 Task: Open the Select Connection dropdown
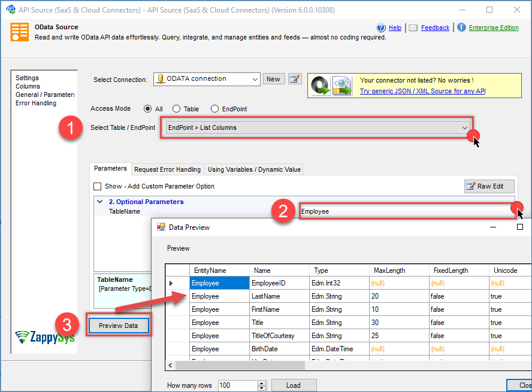click(255, 79)
